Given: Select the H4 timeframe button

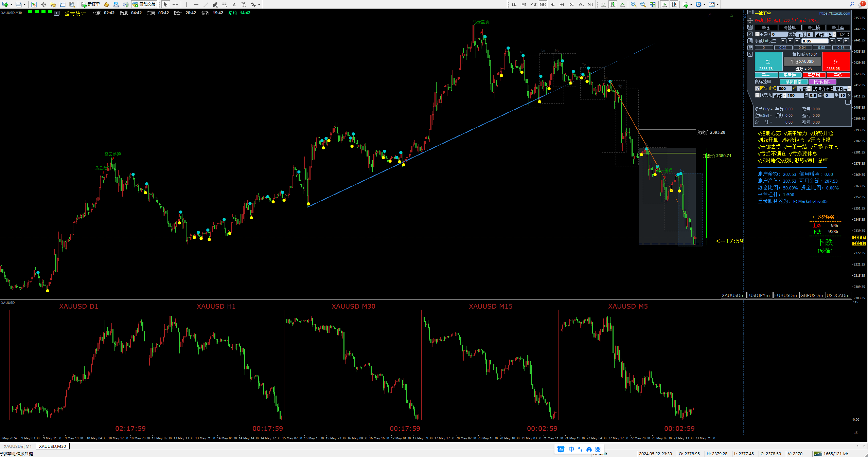Looking at the screenshot, I should pos(562,4).
